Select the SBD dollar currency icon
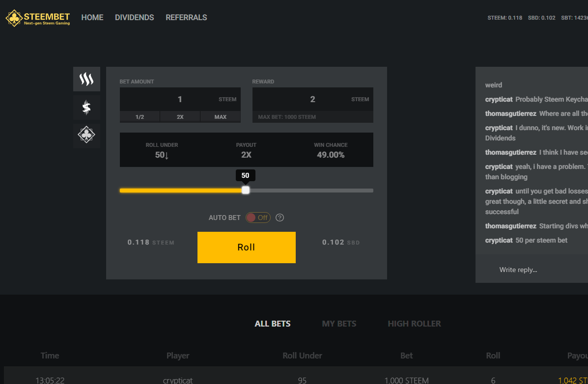 point(86,108)
